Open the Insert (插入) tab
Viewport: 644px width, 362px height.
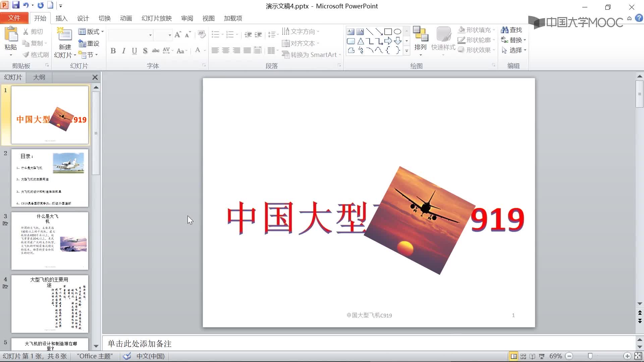click(x=61, y=18)
